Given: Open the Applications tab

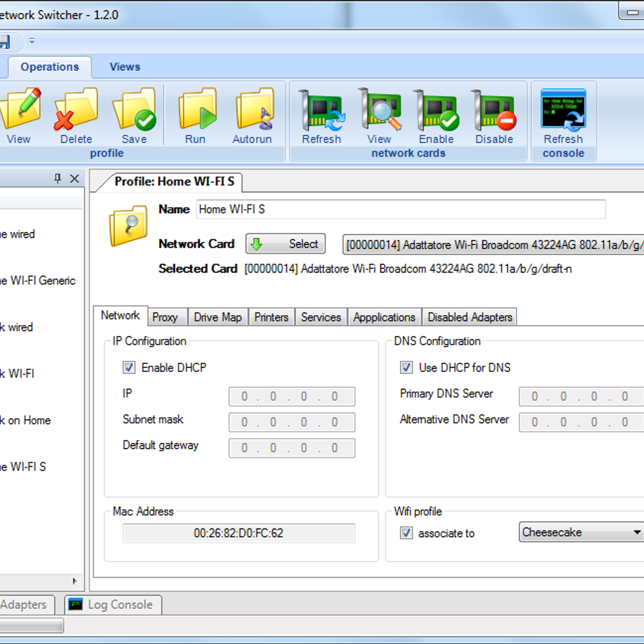Looking at the screenshot, I should tap(384, 317).
